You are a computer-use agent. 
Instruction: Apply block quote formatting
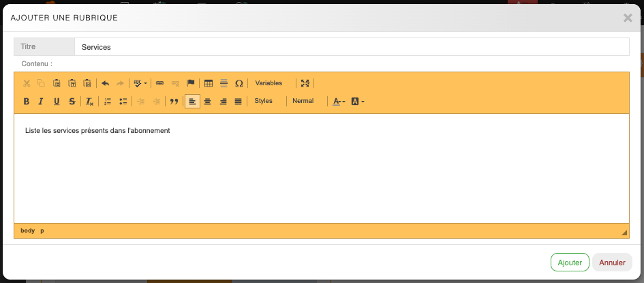174,102
